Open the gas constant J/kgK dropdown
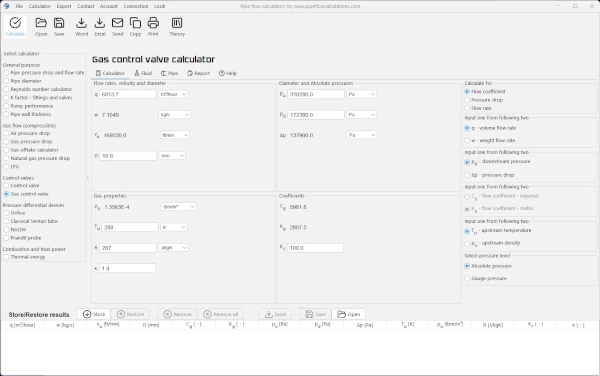The width and height of the screenshot is (600, 376). tap(173, 247)
